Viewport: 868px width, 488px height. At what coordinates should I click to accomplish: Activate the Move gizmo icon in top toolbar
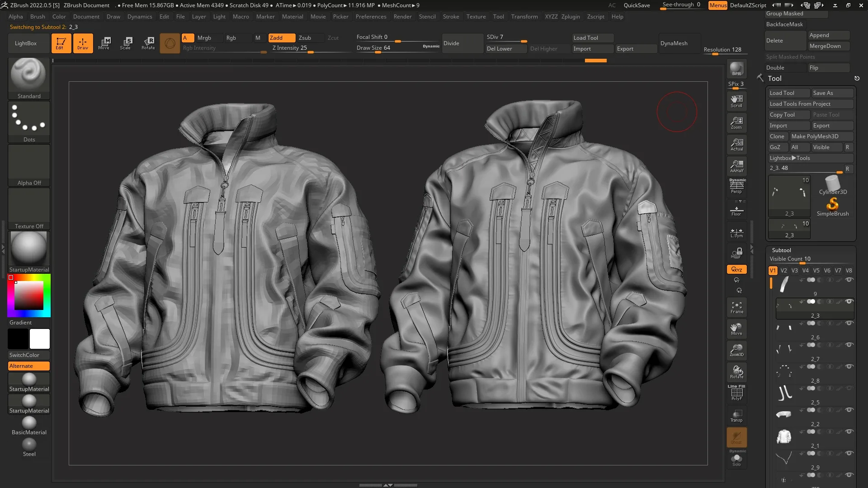[x=105, y=43]
